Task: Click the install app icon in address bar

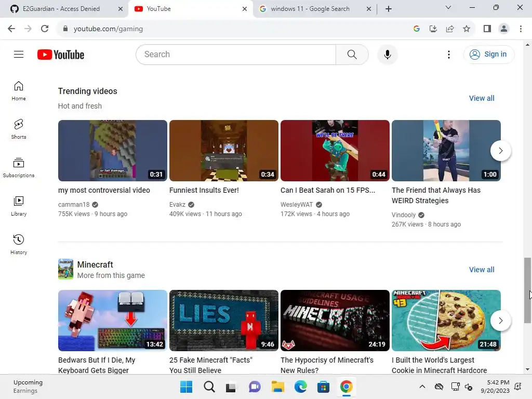Action: [433, 29]
